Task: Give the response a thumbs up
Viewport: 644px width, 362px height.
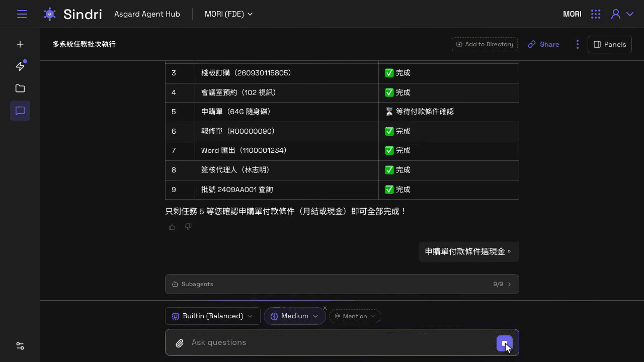Action: 172,227
